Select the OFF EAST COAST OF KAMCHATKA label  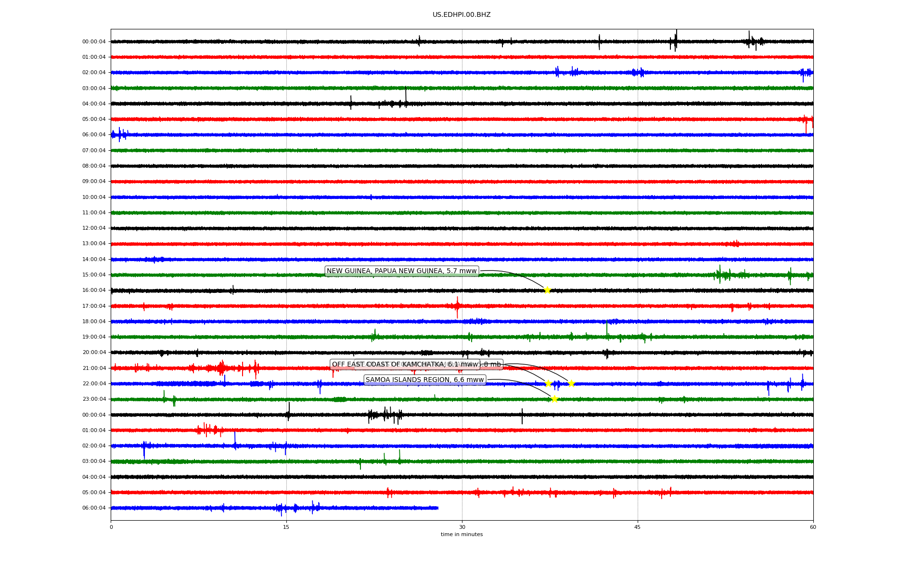click(x=405, y=365)
